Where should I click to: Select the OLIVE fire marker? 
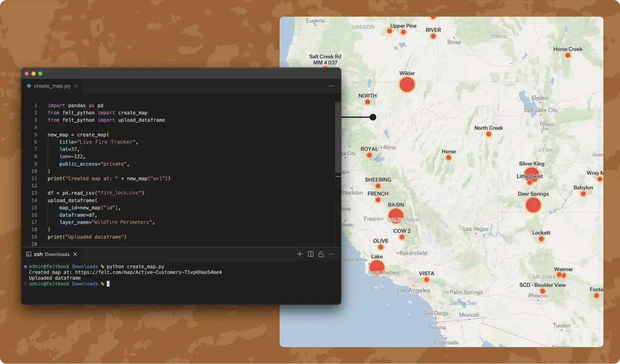click(x=380, y=247)
